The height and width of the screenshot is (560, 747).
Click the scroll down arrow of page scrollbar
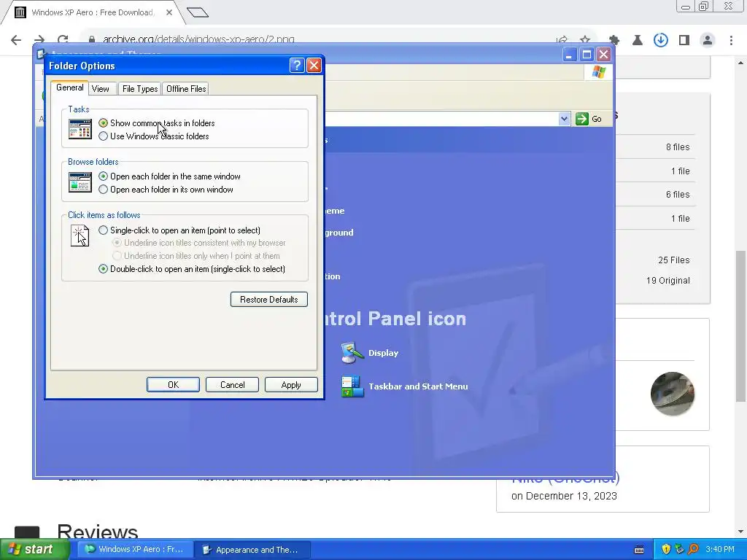(x=740, y=532)
